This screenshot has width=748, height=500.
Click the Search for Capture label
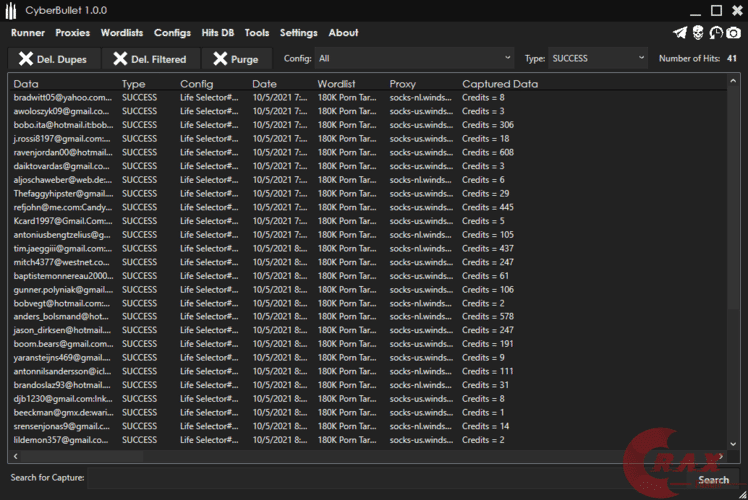(x=47, y=478)
